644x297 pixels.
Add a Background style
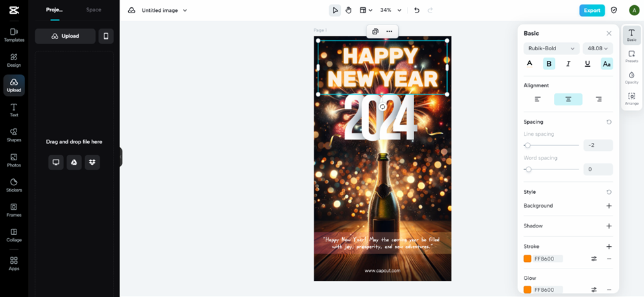(609, 206)
